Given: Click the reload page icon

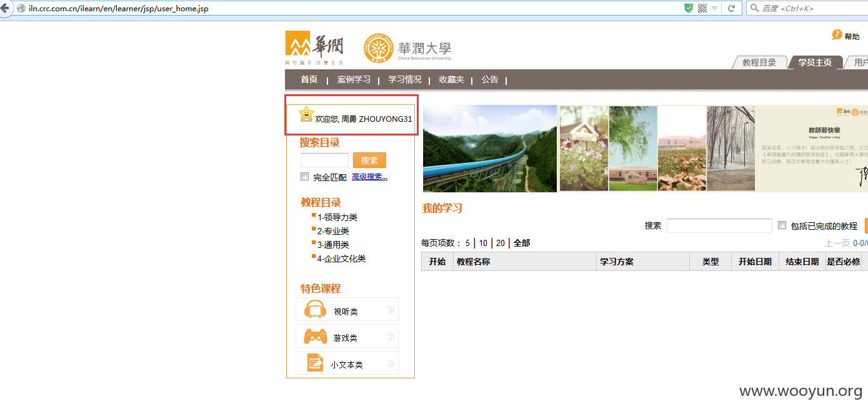Looking at the screenshot, I should 731,8.
